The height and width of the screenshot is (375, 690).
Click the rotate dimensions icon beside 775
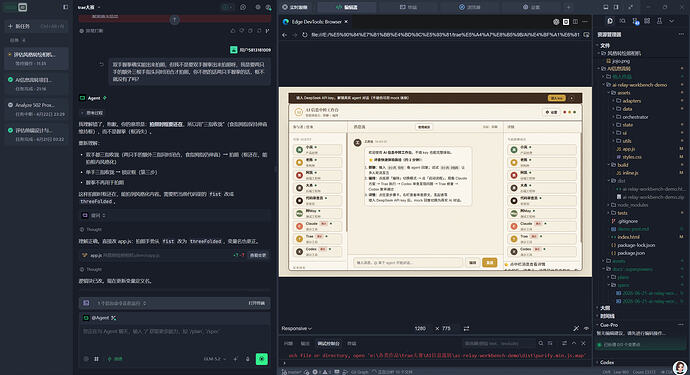click(x=466, y=328)
